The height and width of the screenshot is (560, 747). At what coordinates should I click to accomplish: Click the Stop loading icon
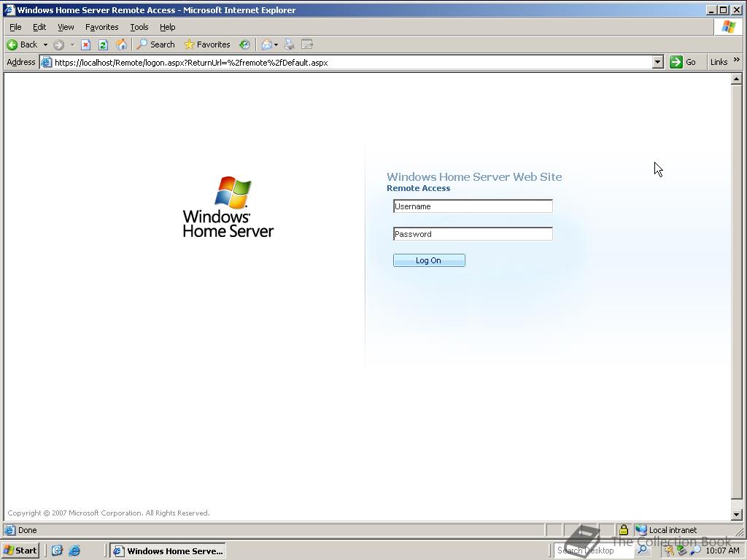coord(86,44)
